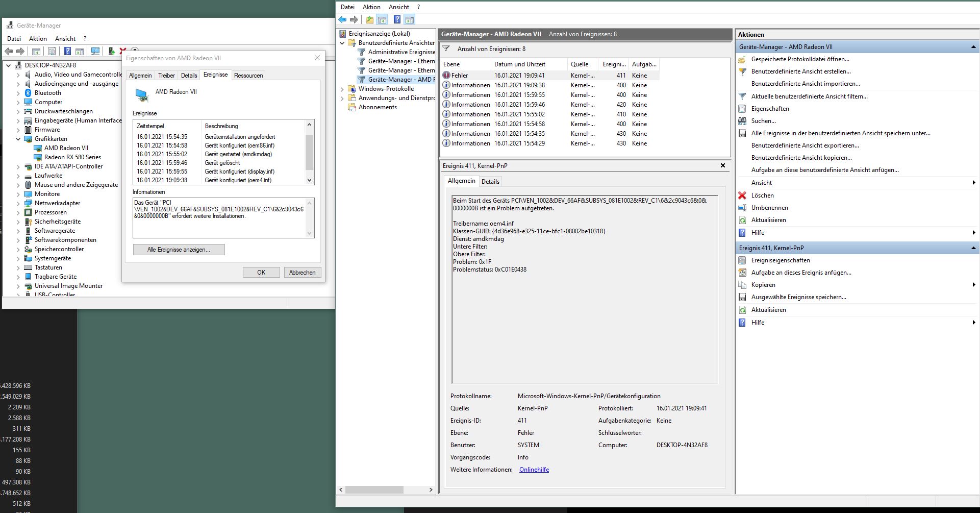This screenshot has width=980, height=513.
Task: Click Alle Ereignisse anzeigen... button
Action: coord(179,250)
